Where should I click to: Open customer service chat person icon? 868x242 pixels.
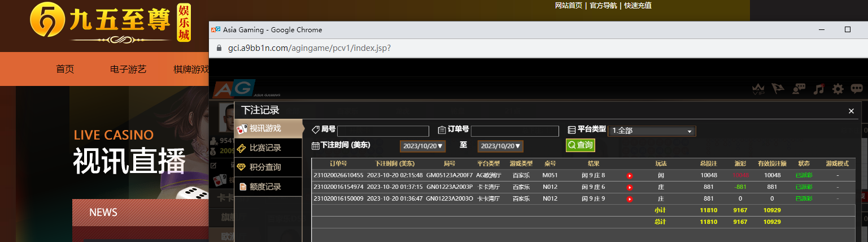pos(799,89)
